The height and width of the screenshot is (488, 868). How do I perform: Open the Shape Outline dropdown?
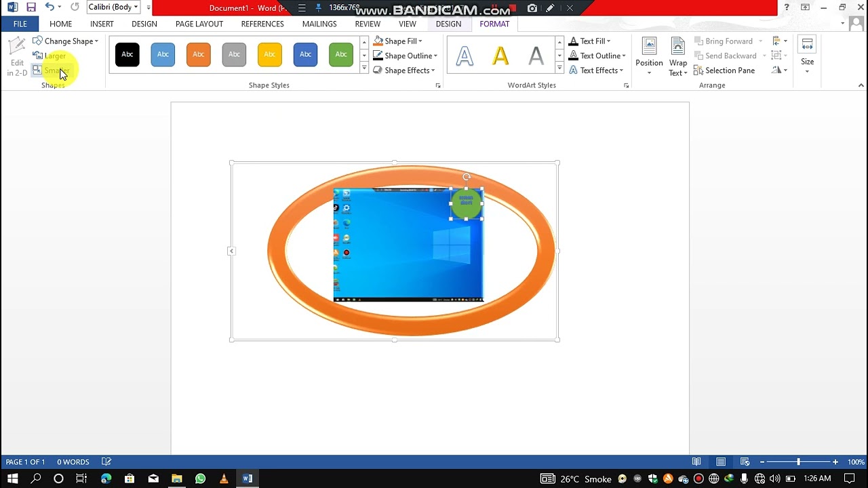pyautogui.click(x=405, y=56)
